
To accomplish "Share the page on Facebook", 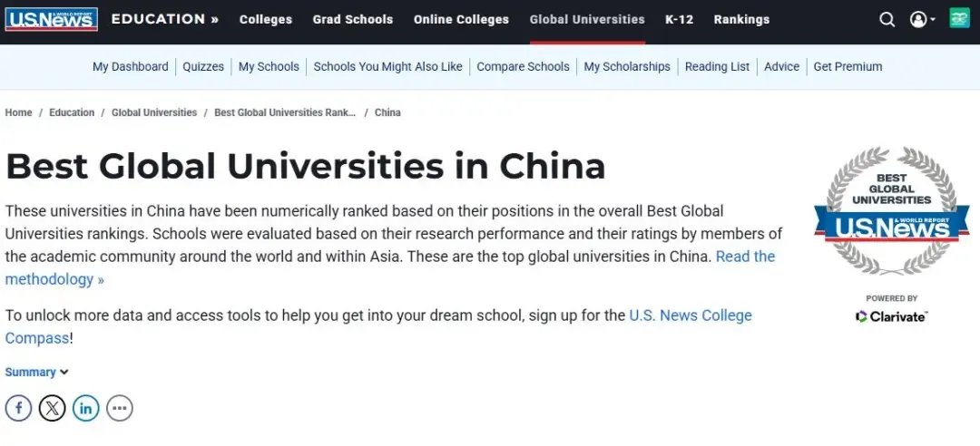I will [x=19, y=409].
